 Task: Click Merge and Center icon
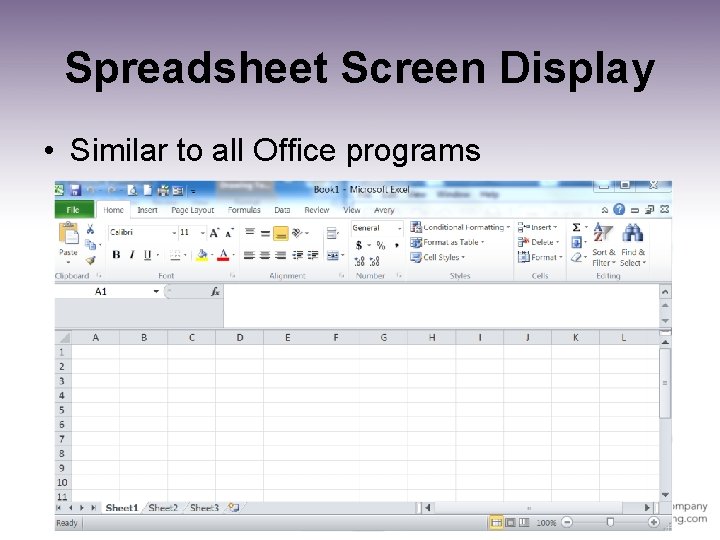tap(333, 255)
